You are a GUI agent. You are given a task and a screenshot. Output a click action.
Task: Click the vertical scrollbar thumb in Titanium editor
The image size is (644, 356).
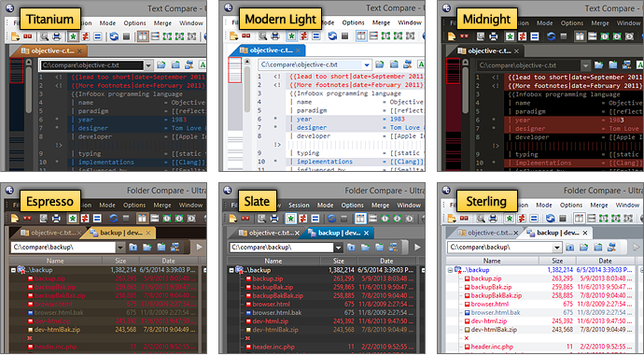(28, 91)
